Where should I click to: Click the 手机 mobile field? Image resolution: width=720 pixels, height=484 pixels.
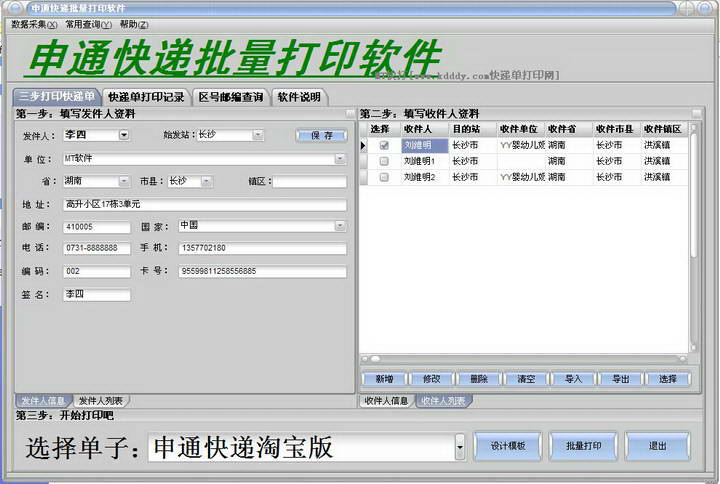click(262, 248)
